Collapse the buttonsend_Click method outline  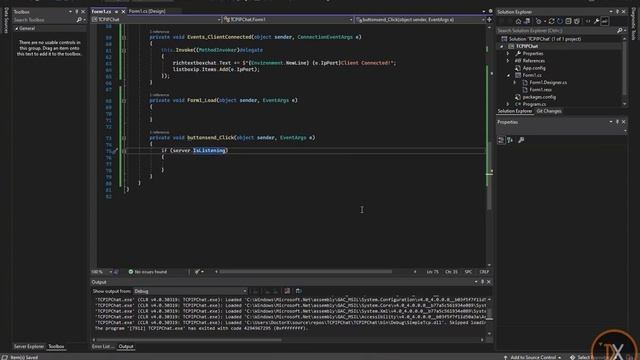pos(124,138)
